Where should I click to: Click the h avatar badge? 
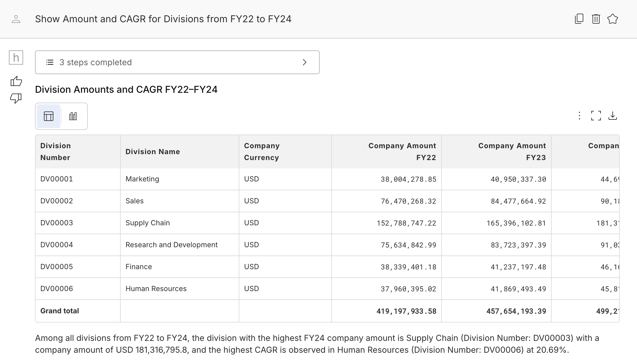[x=16, y=58]
